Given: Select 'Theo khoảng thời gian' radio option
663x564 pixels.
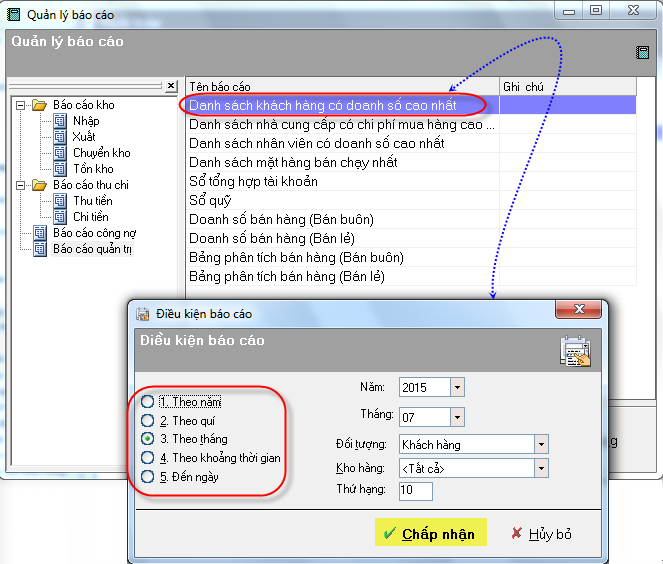Looking at the screenshot, I should pos(148,458).
